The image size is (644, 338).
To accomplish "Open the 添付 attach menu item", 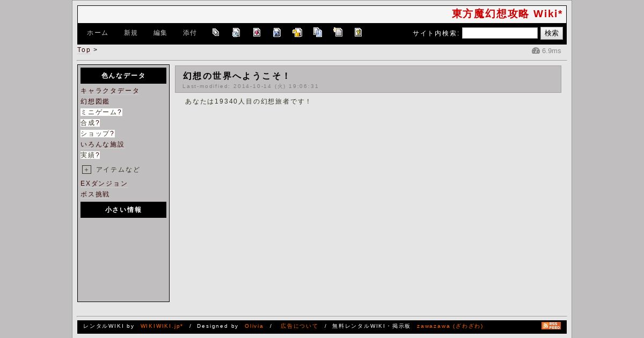I will tap(190, 33).
